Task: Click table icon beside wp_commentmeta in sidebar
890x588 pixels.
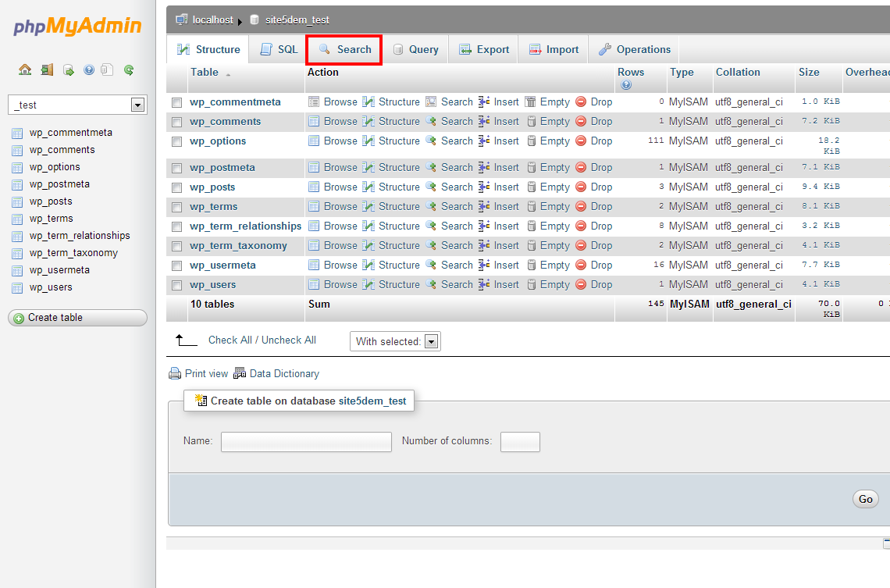Action: click(x=18, y=134)
